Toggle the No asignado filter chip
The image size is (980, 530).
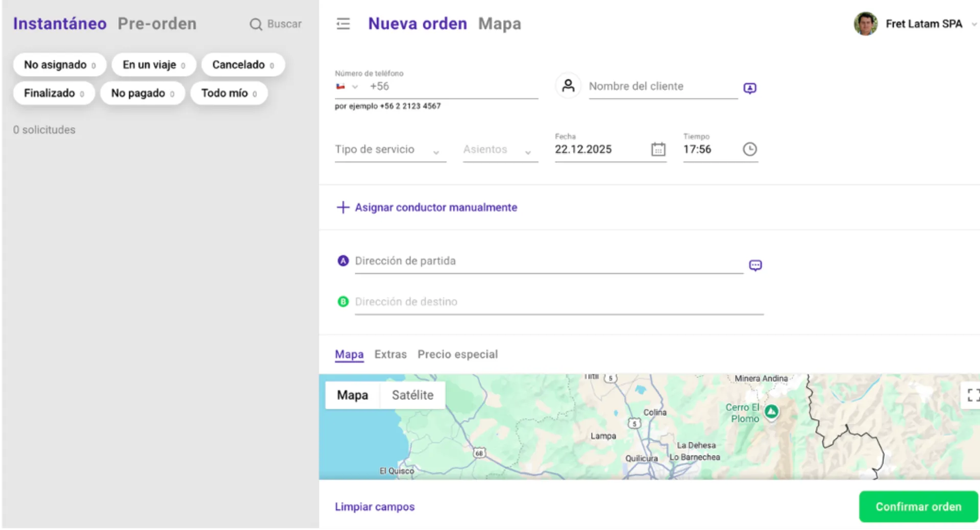60,65
